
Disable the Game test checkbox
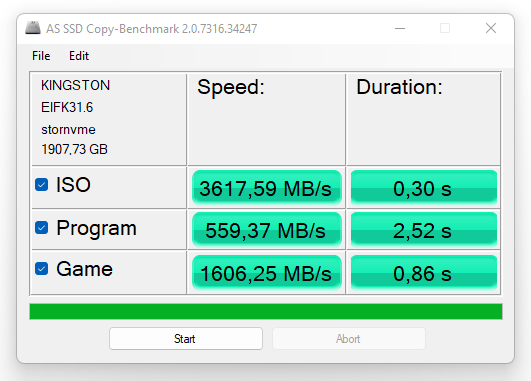click(42, 269)
